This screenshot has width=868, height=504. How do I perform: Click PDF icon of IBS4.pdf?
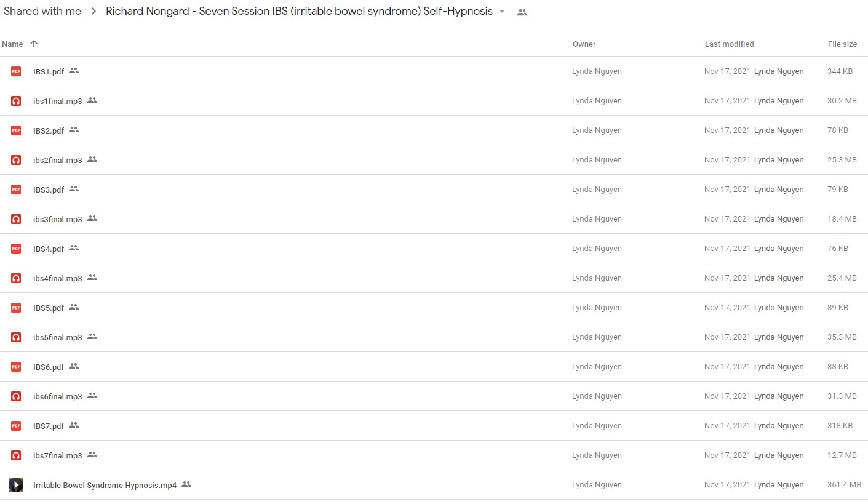tap(16, 249)
